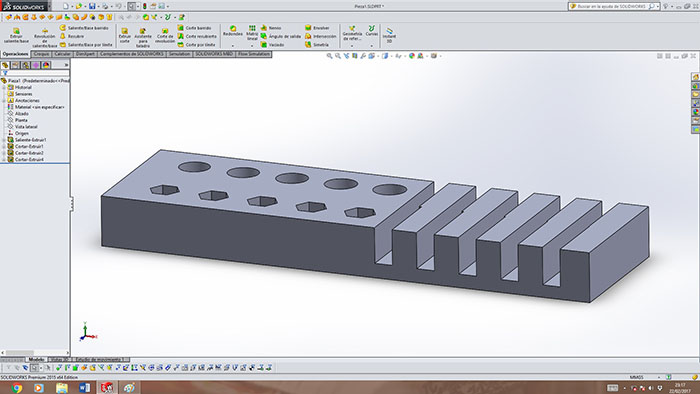This screenshot has width=700, height=394.
Task: Expand the Saliente-Extruir1 feature node
Action: (x=4, y=140)
